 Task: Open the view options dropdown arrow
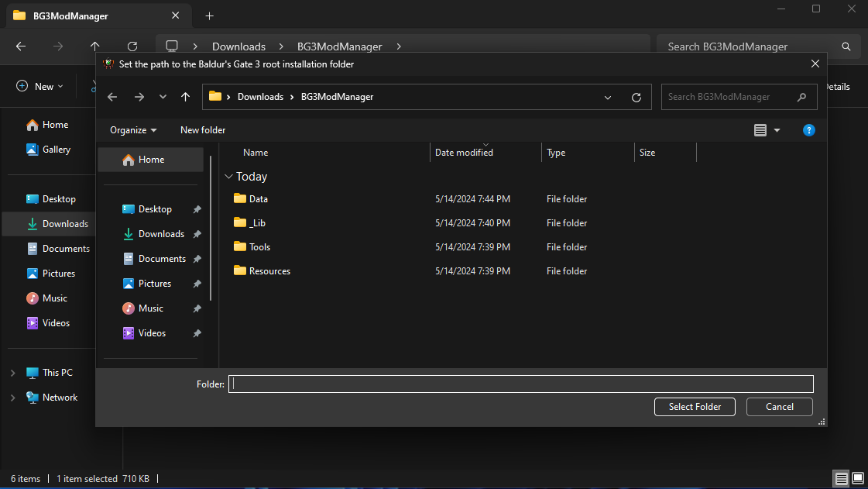pyautogui.click(x=777, y=130)
